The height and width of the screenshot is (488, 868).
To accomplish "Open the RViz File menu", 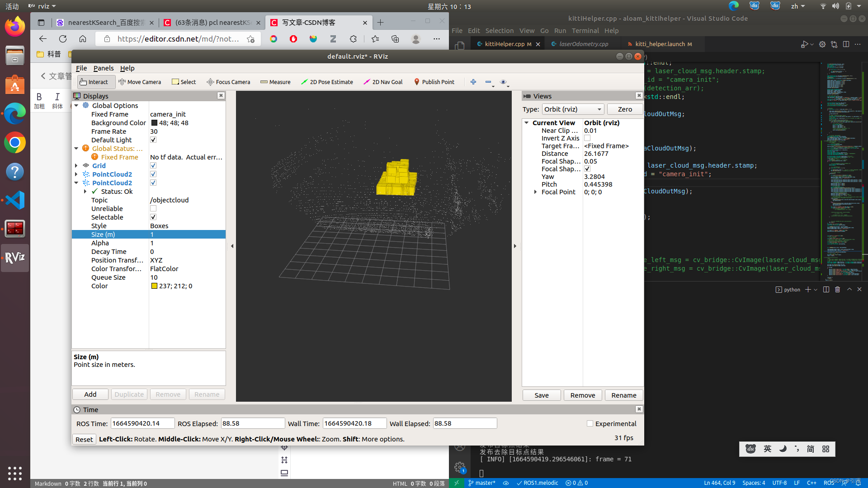I will [81, 68].
